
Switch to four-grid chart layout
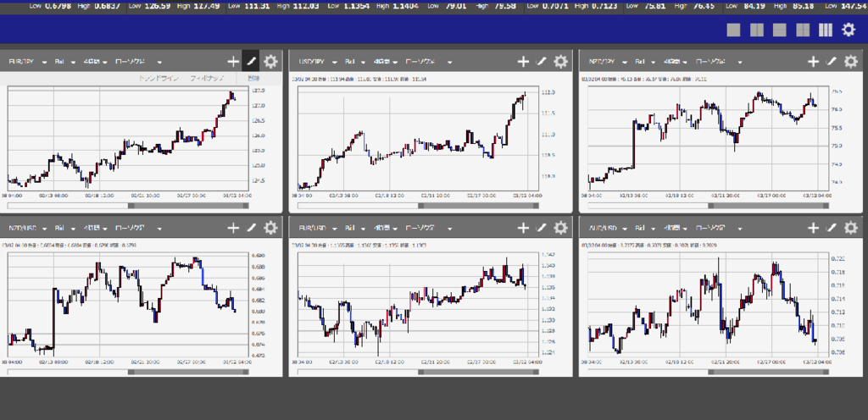pyautogui.click(x=803, y=30)
